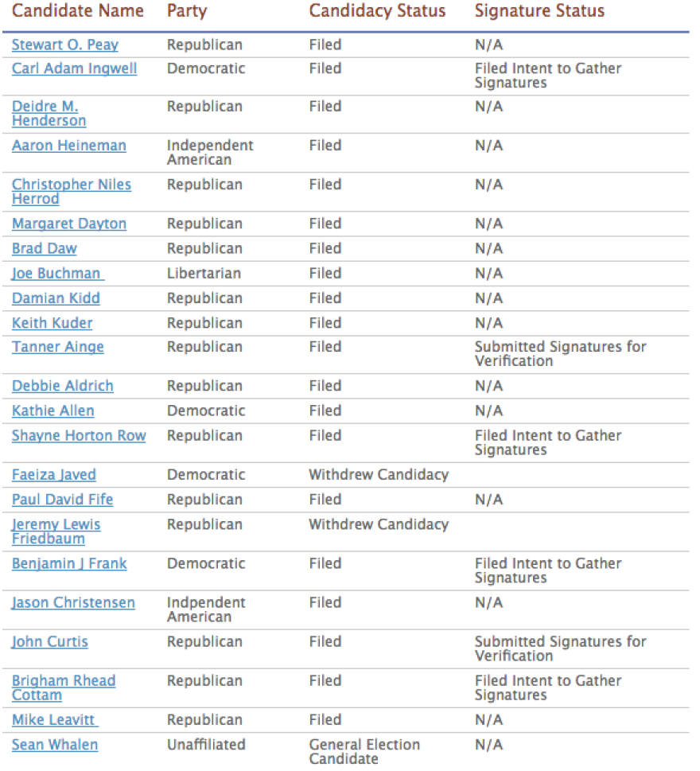Select Jeremy Lewis Friedbaum link

pos(56,532)
